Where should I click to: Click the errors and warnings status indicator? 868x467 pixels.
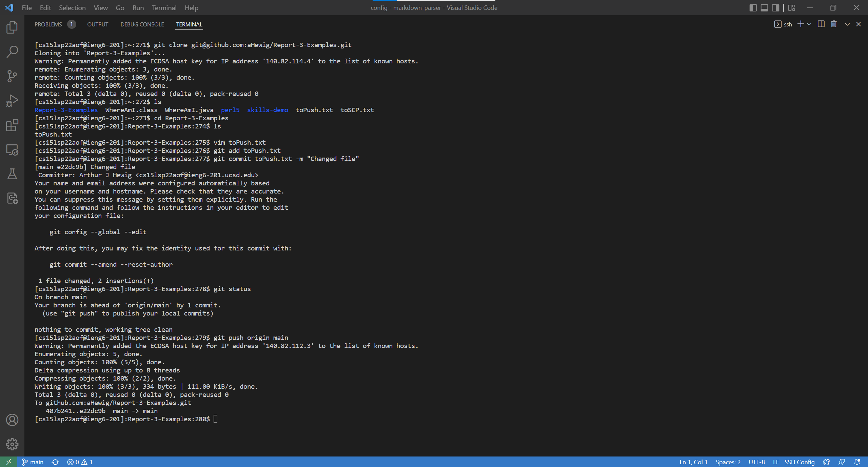pos(80,462)
